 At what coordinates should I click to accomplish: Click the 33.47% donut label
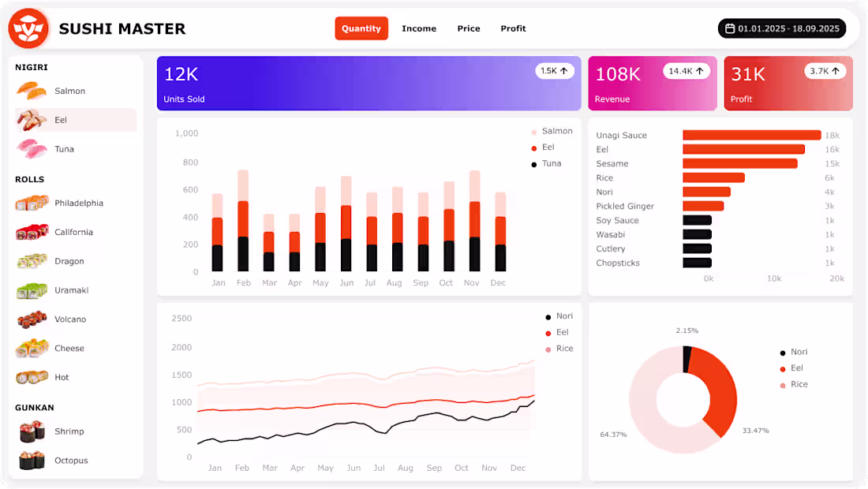point(756,431)
